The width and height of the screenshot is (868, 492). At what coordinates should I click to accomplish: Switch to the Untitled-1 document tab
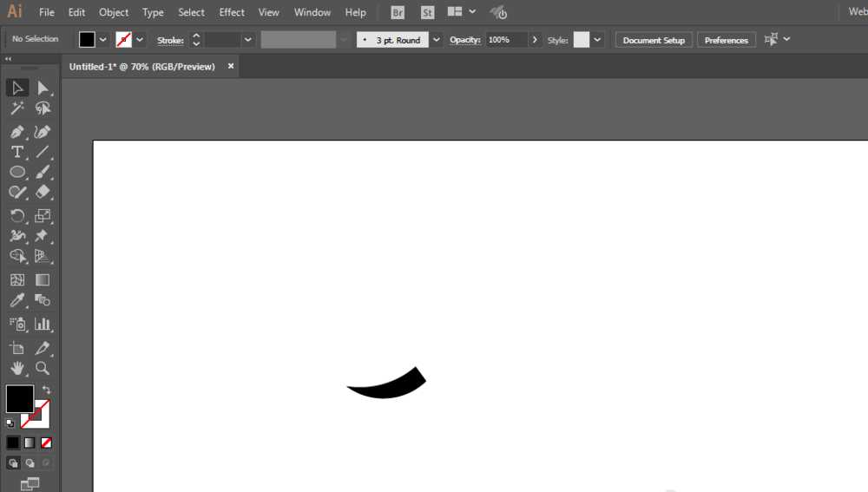(142, 67)
